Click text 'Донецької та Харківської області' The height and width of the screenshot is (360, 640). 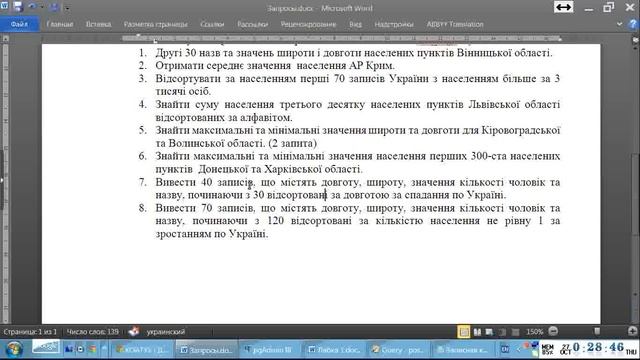280,169
